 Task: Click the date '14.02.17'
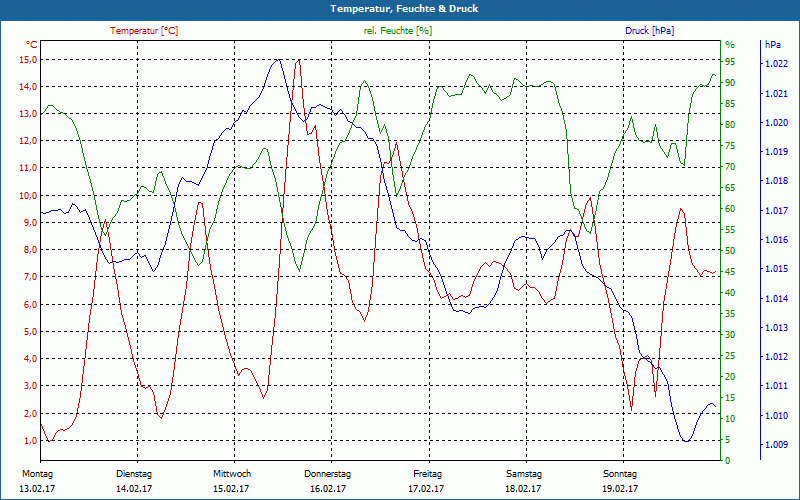[134, 489]
